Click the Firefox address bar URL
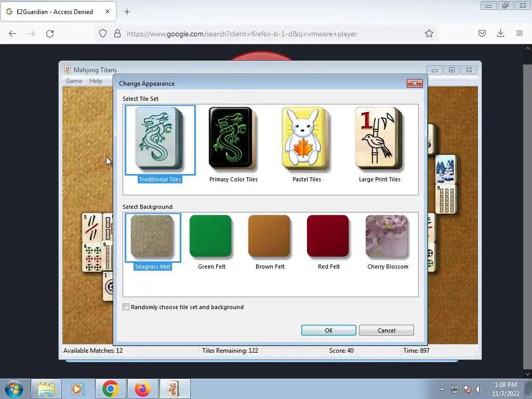 [x=242, y=34]
